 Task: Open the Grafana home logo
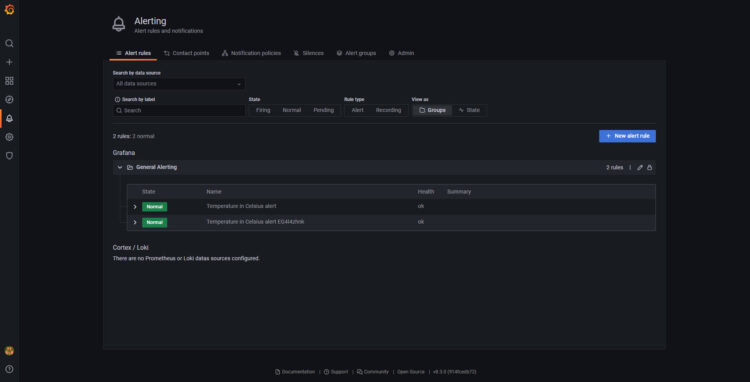(9, 9)
